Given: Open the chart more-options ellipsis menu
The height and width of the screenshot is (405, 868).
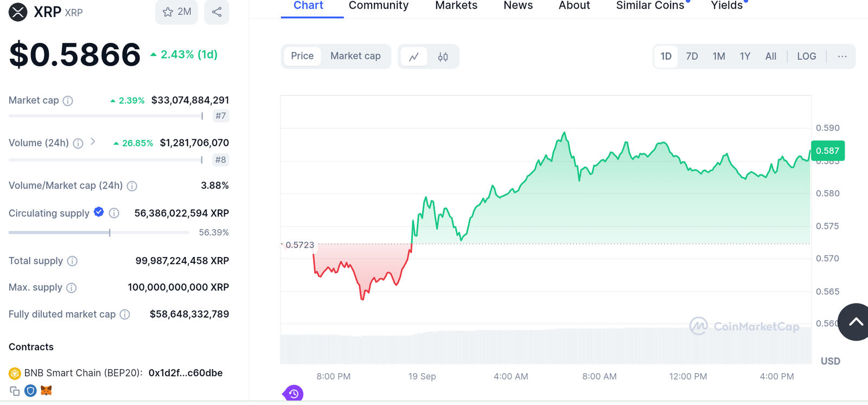Looking at the screenshot, I should 842,56.
